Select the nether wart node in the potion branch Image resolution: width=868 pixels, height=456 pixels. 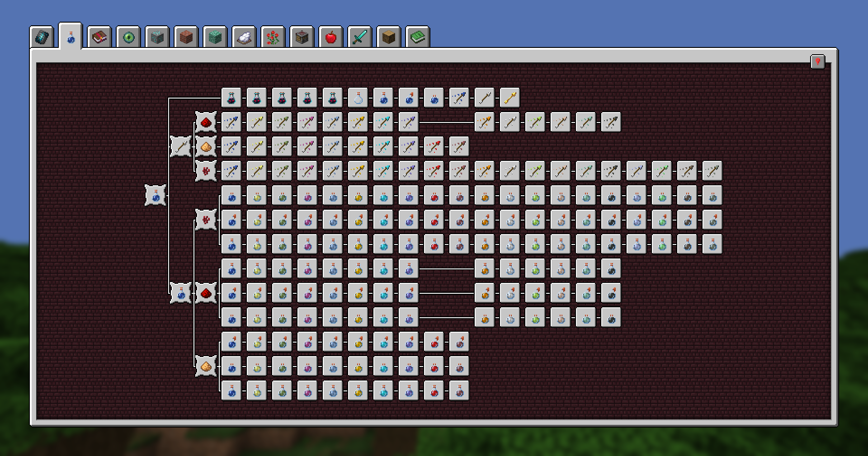[206, 220]
